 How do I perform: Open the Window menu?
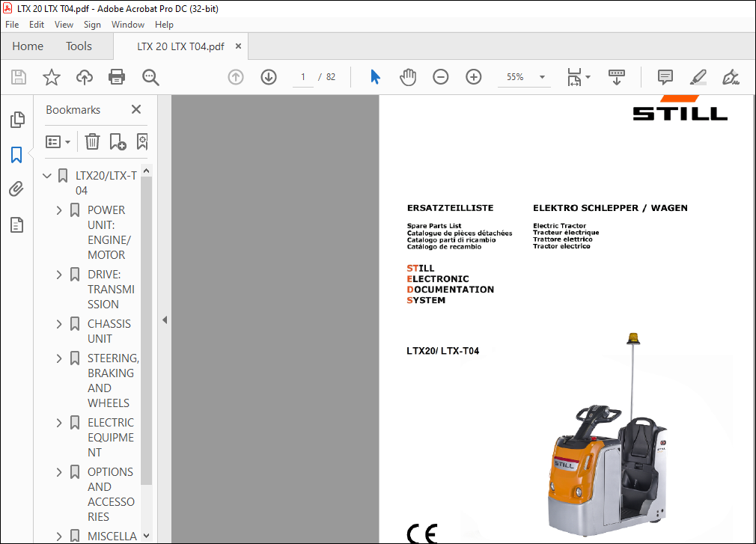[128, 25]
